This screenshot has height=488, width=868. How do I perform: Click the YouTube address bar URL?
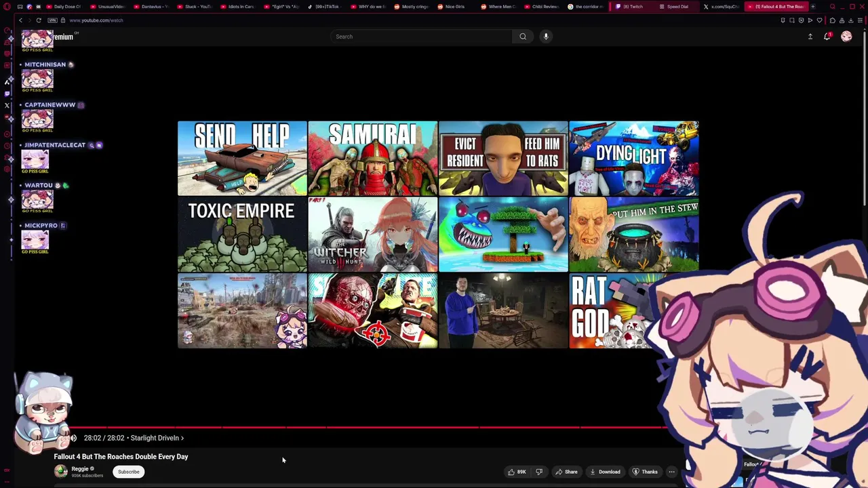pos(96,20)
